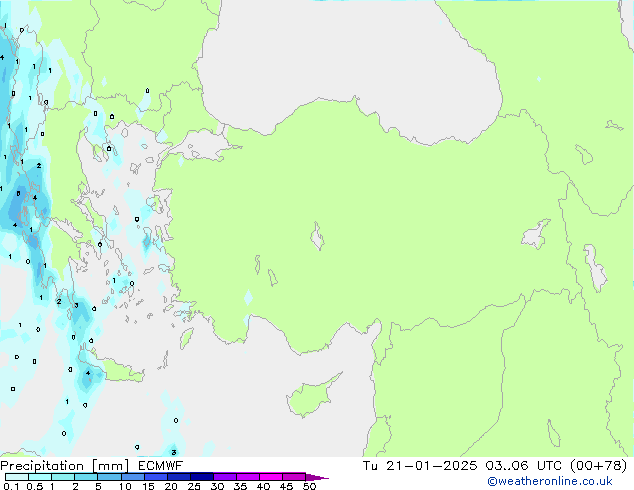Click the 2–5 mm legend color box

click(x=86, y=477)
